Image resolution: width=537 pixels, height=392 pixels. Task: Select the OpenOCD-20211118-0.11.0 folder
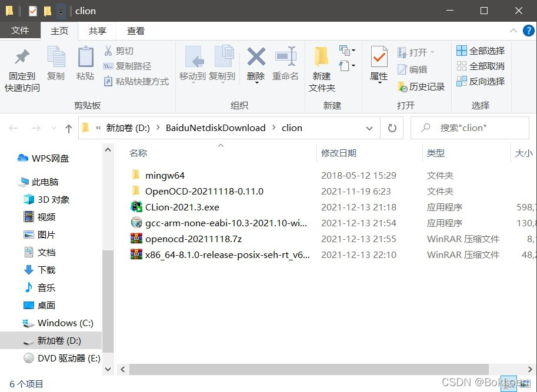pyautogui.click(x=205, y=191)
